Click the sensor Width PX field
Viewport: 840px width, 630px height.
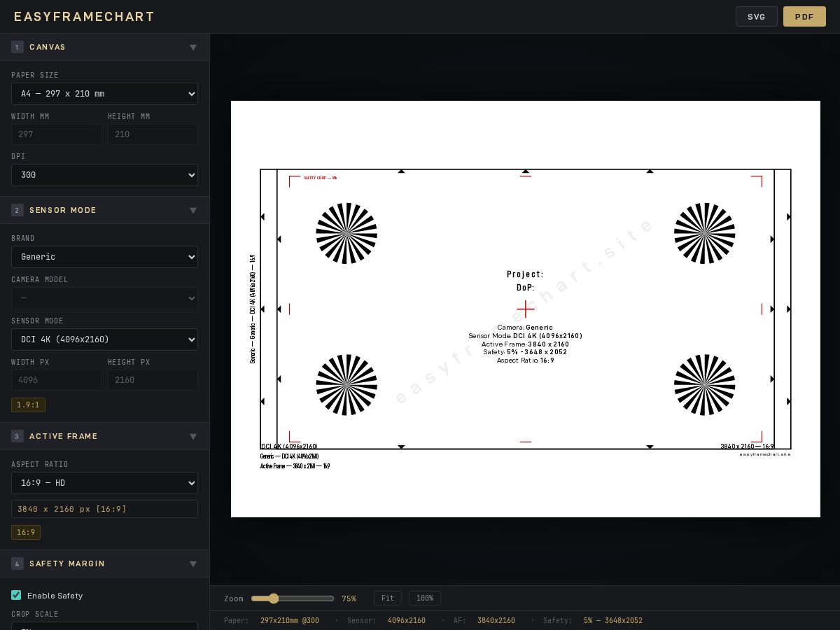[56, 380]
